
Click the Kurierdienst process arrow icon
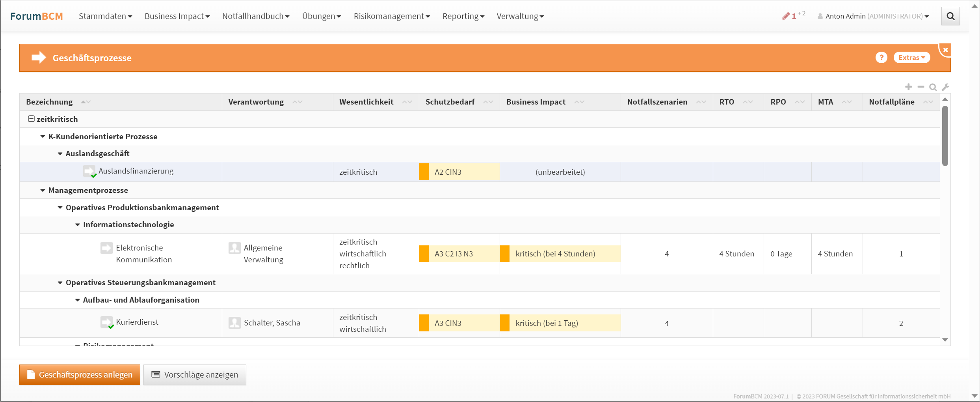[x=106, y=322]
